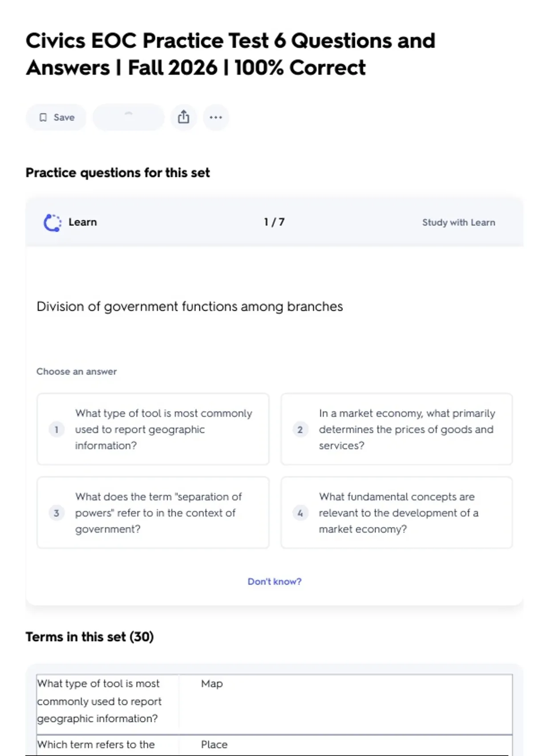534x756 pixels.
Task: Click the number 3 answer badge
Action: 57,513
